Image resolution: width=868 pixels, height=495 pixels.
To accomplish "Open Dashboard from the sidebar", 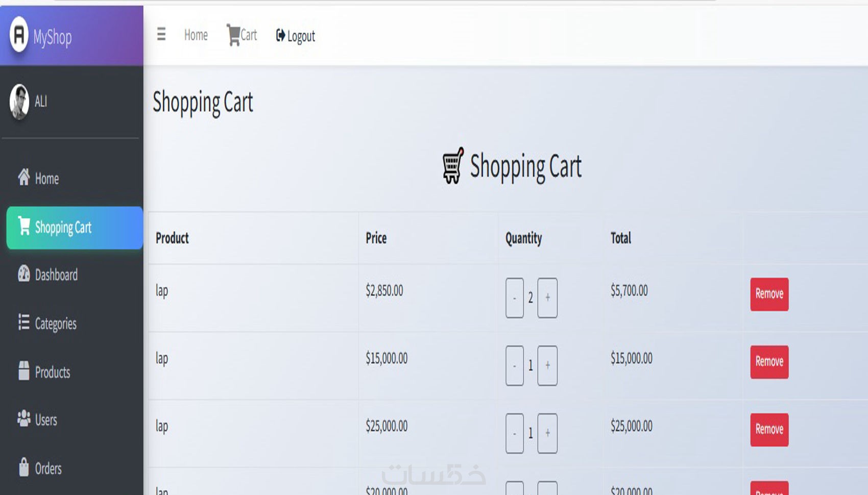I will tap(56, 275).
